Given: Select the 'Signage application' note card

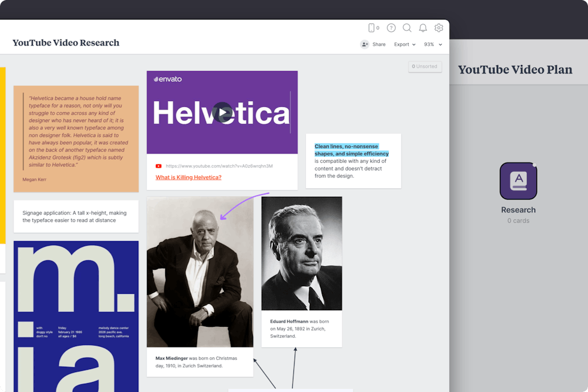Looking at the screenshot, I should tap(76, 216).
